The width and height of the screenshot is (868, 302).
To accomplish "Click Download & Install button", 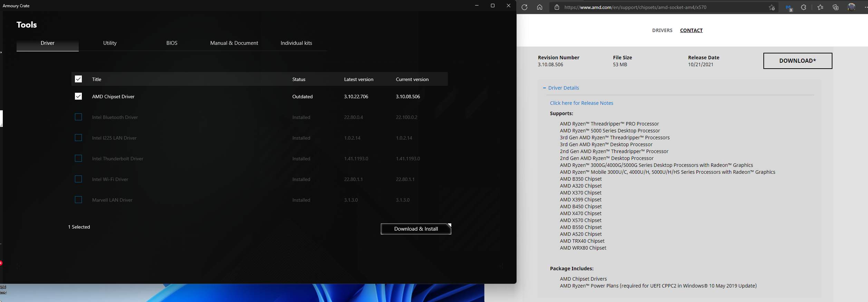I will (416, 229).
